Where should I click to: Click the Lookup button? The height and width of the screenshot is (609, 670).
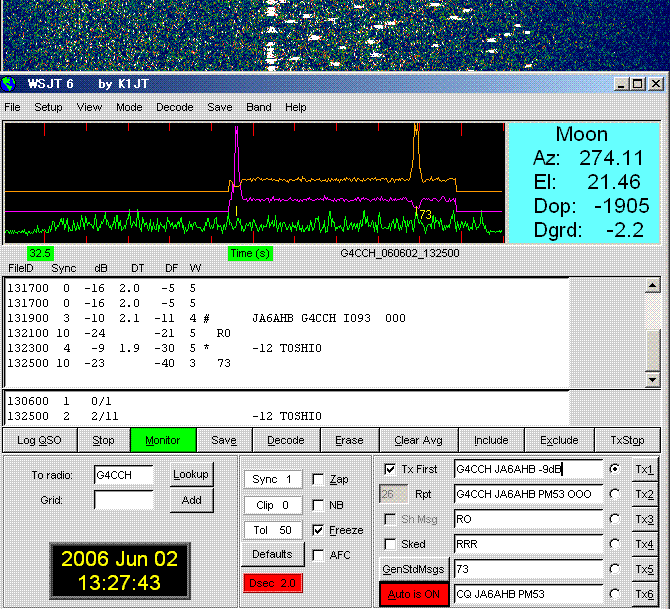point(191,475)
